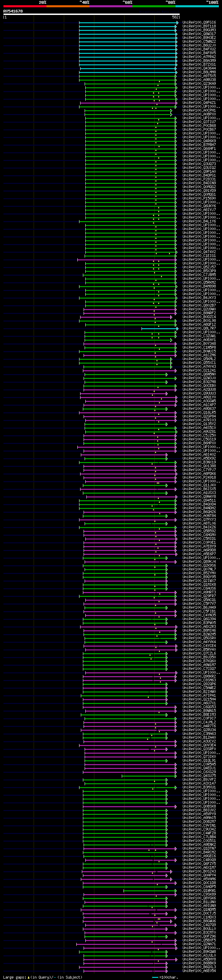Select label UniRef100_Q4T4V2

[x=199, y=252]
